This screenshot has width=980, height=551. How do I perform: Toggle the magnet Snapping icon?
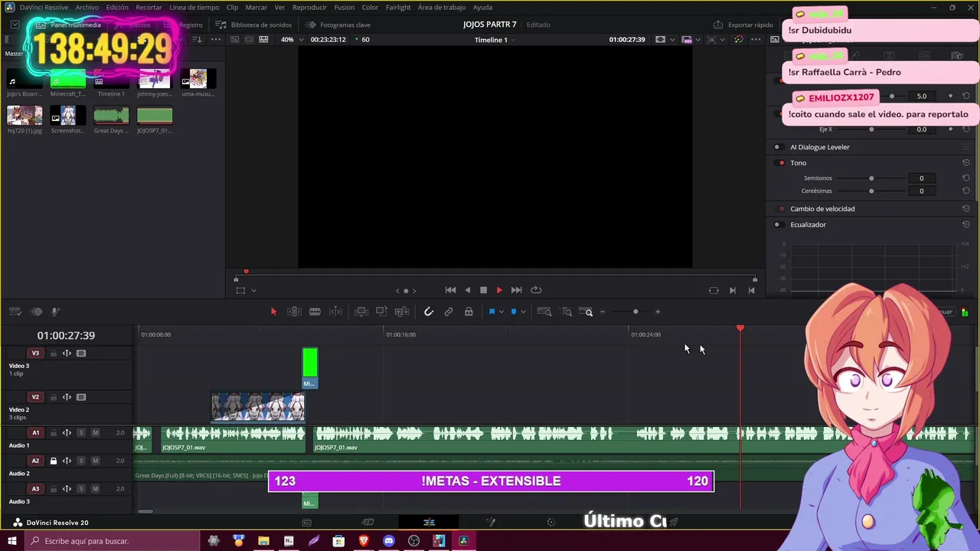pos(429,311)
